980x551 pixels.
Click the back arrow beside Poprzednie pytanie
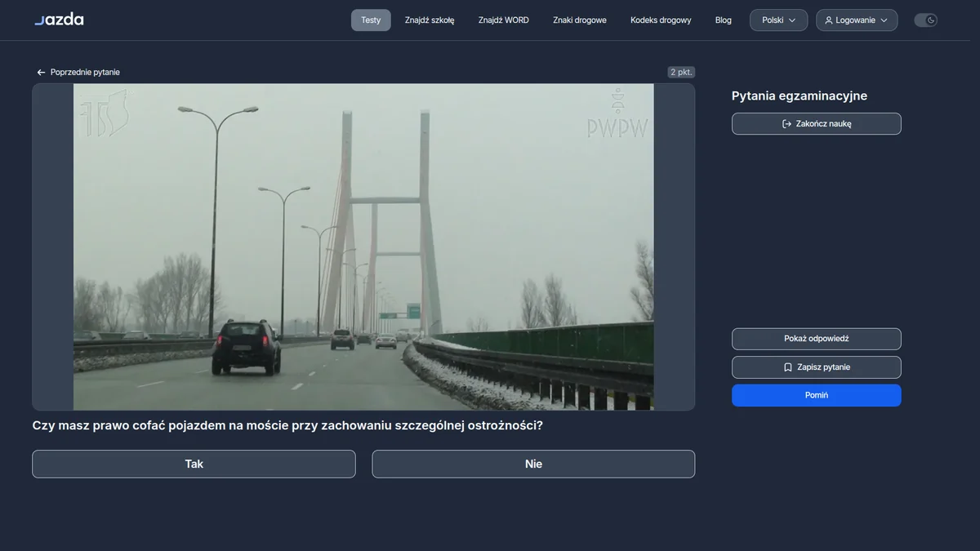pyautogui.click(x=41, y=73)
